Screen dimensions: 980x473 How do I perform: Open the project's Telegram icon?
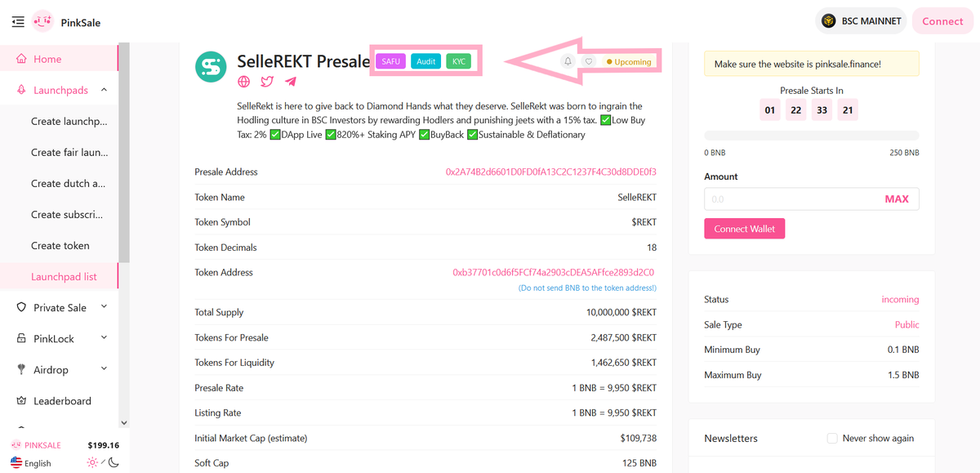pyautogui.click(x=290, y=81)
